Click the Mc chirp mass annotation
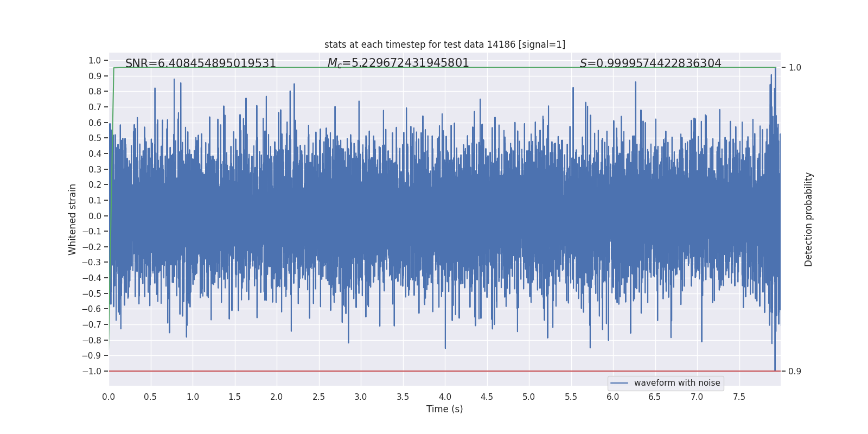 [x=398, y=63]
